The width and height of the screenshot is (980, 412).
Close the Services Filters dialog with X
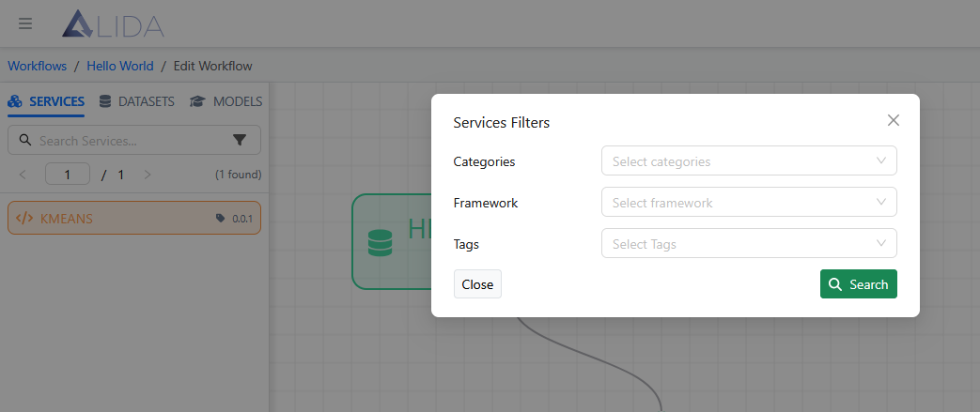click(x=894, y=120)
